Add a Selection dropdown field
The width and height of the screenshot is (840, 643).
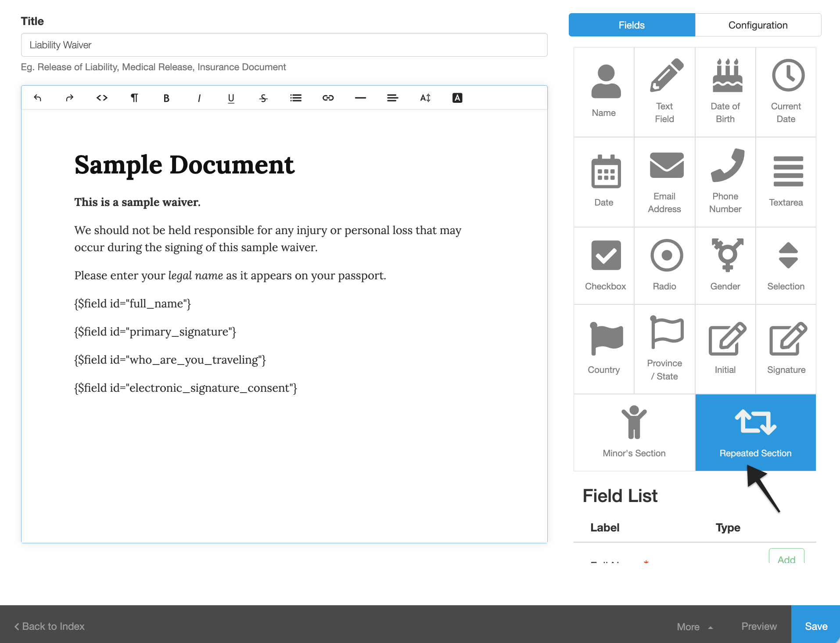(786, 266)
